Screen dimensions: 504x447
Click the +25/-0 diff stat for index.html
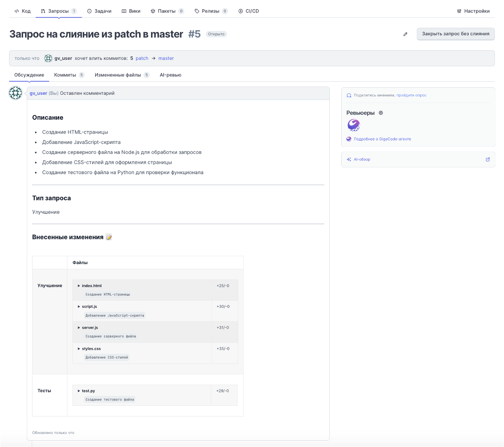tap(223, 286)
